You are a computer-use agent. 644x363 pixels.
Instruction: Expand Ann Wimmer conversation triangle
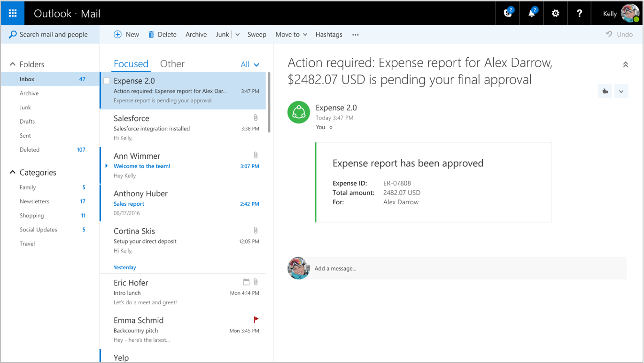pyautogui.click(x=107, y=166)
